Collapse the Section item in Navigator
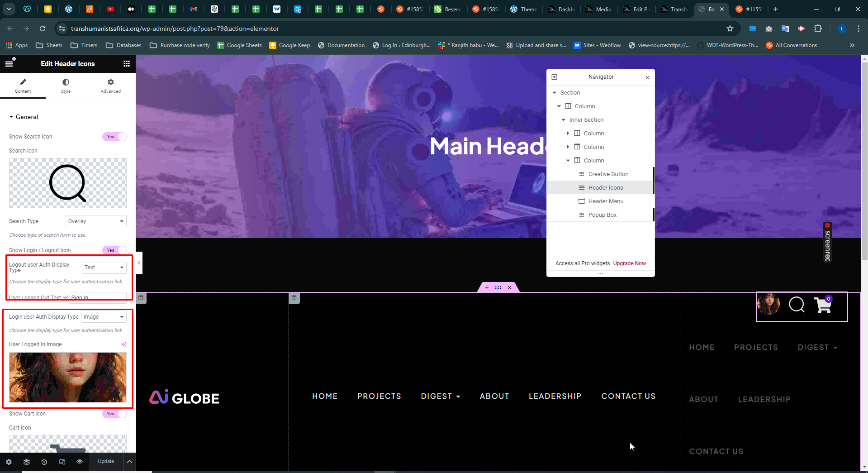This screenshot has width=868, height=473. tap(555, 93)
